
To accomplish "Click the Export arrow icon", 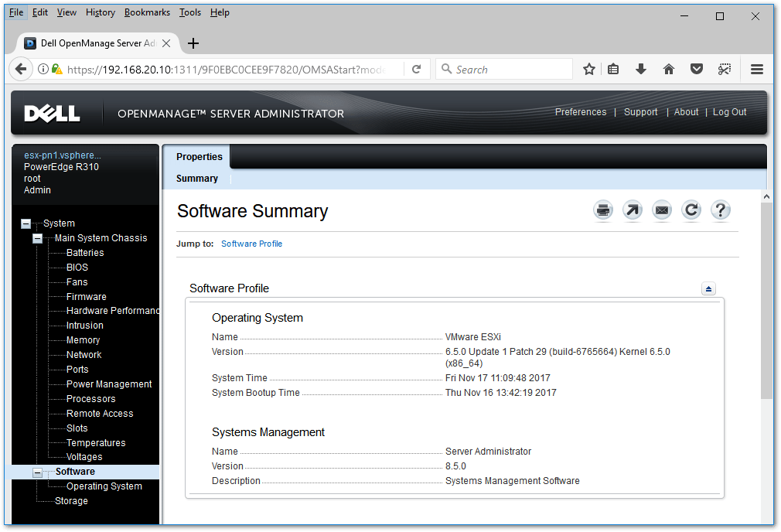I will point(632,210).
